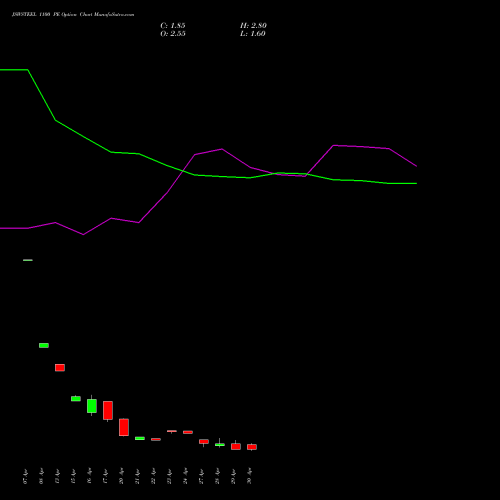Click the red candle for 29 Apr
This screenshot has height=500, width=500.
(236, 446)
